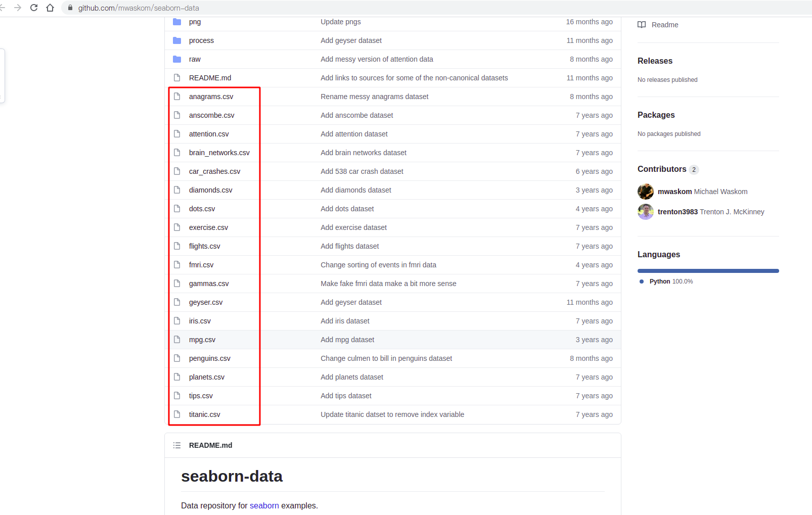Open README table of contents list icon

[x=177, y=445]
